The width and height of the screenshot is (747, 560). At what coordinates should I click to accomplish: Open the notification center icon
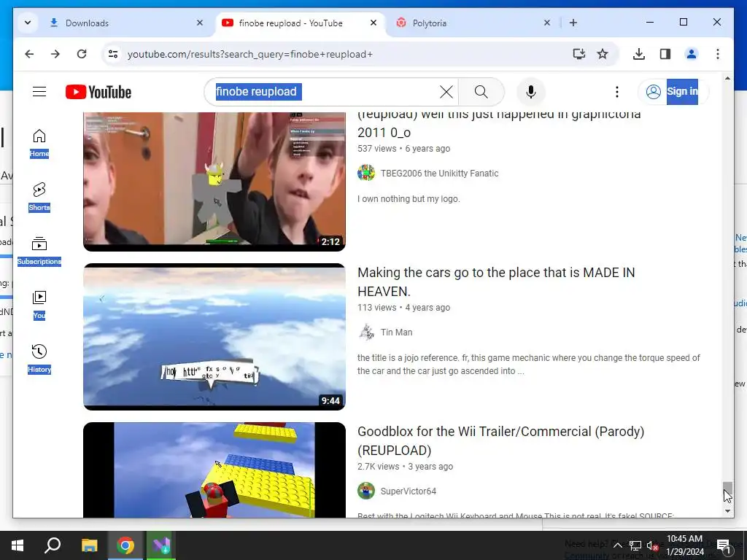[724, 545]
